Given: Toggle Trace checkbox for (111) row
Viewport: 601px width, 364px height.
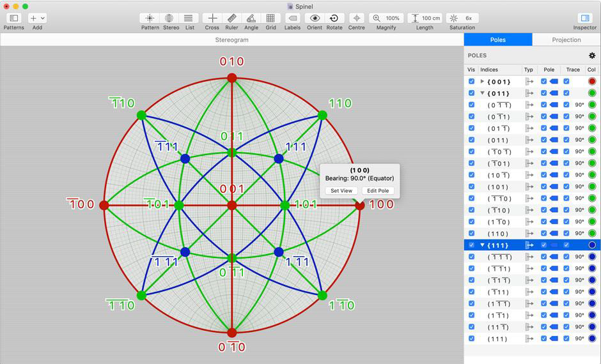Looking at the screenshot, I should click(x=566, y=338).
